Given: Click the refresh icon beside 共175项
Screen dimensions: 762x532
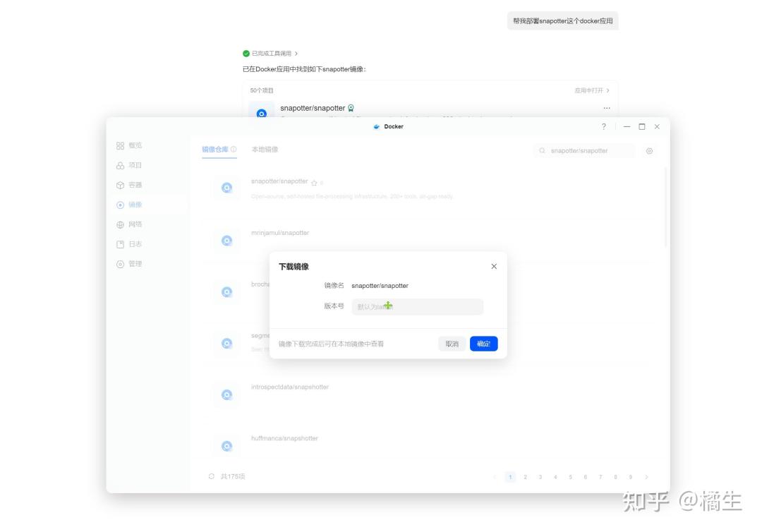Looking at the screenshot, I should (x=212, y=476).
